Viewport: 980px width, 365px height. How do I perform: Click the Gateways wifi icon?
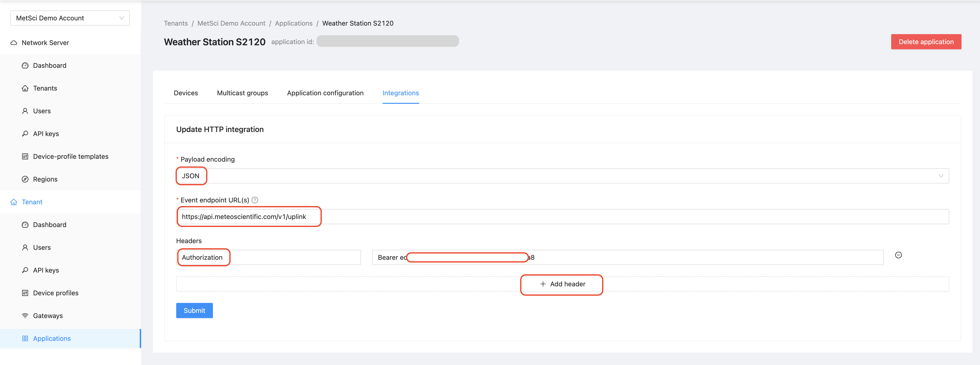click(x=25, y=316)
